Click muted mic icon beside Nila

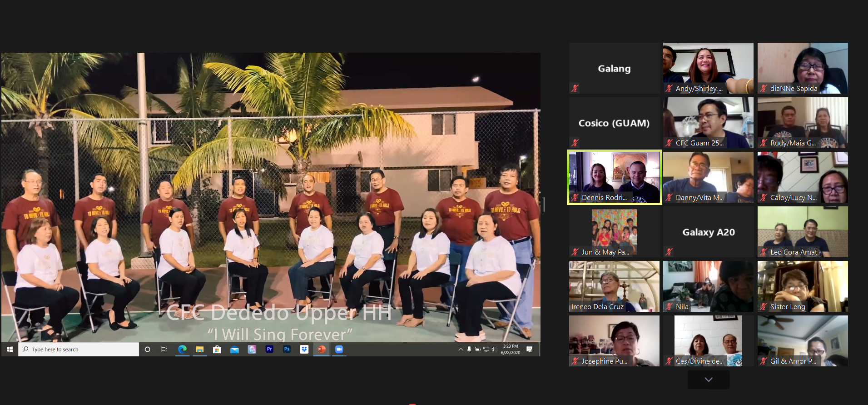tap(669, 306)
